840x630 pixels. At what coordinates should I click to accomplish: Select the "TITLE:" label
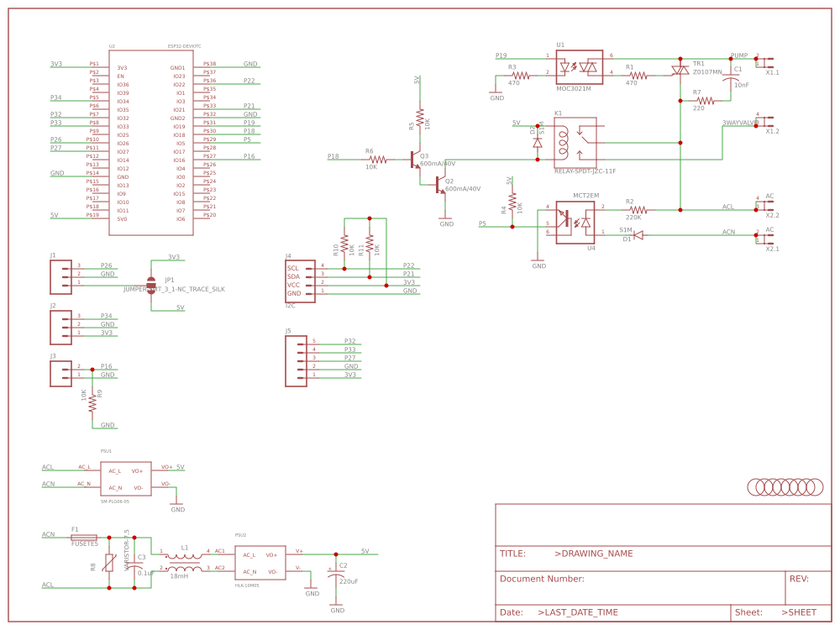(x=512, y=554)
